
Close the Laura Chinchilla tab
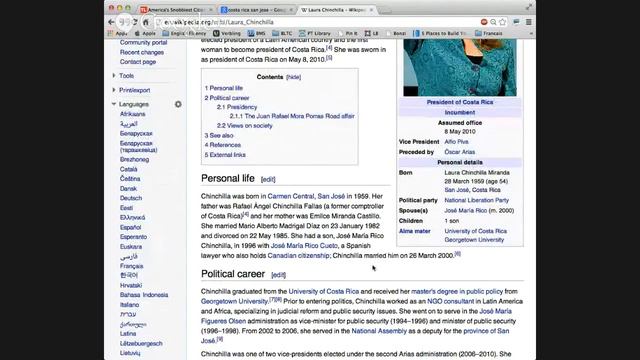(x=371, y=10)
